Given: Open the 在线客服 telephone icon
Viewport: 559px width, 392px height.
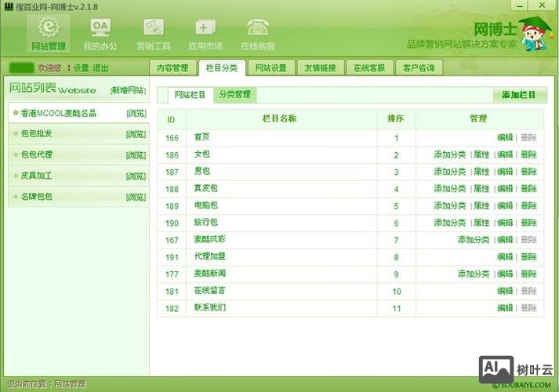Looking at the screenshot, I should pos(258,34).
